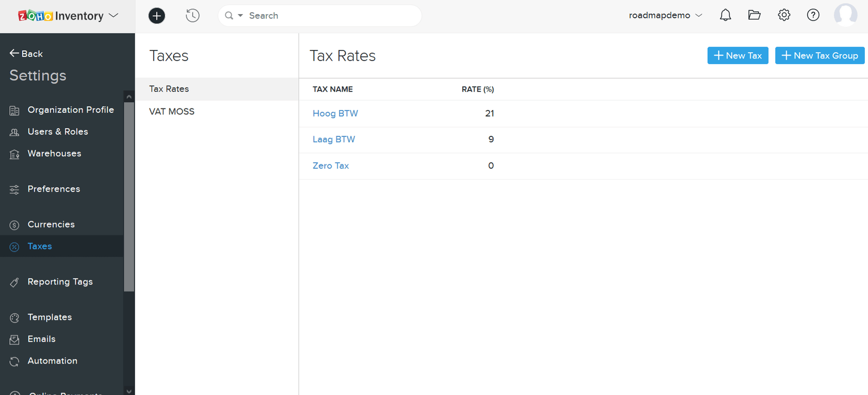This screenshot has width=868, height=395.
Task: Open the user profile avatar
Action: tap(845, 15)
